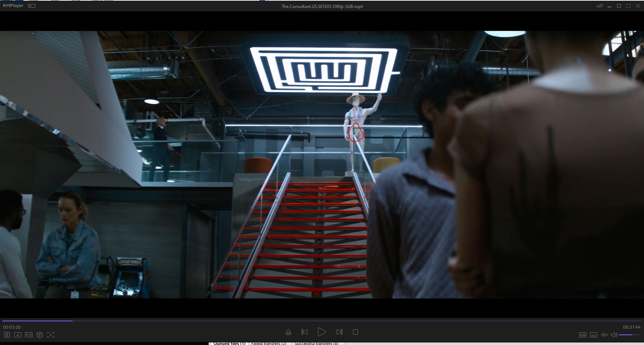644x345 pixels.
Task: Click the screen capture frame icon
Action: click(x=51, y=335)
